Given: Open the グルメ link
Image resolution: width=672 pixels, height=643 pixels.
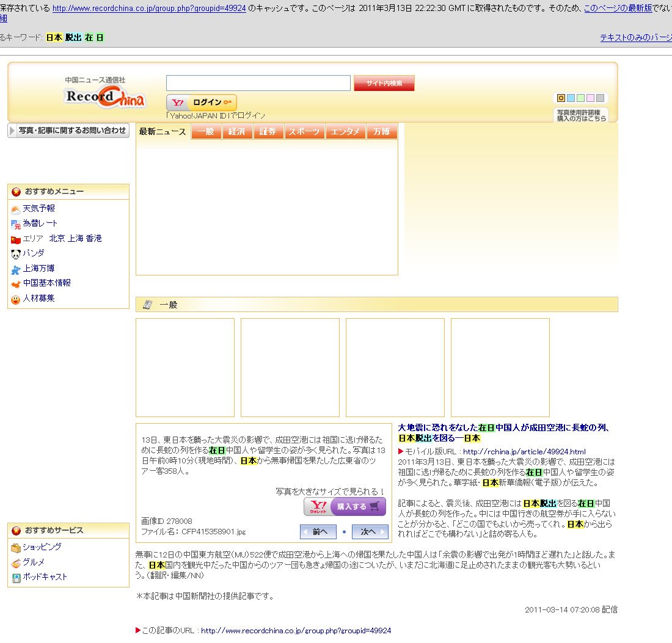Looking at the screenshot, I should [x=34, y=562].
